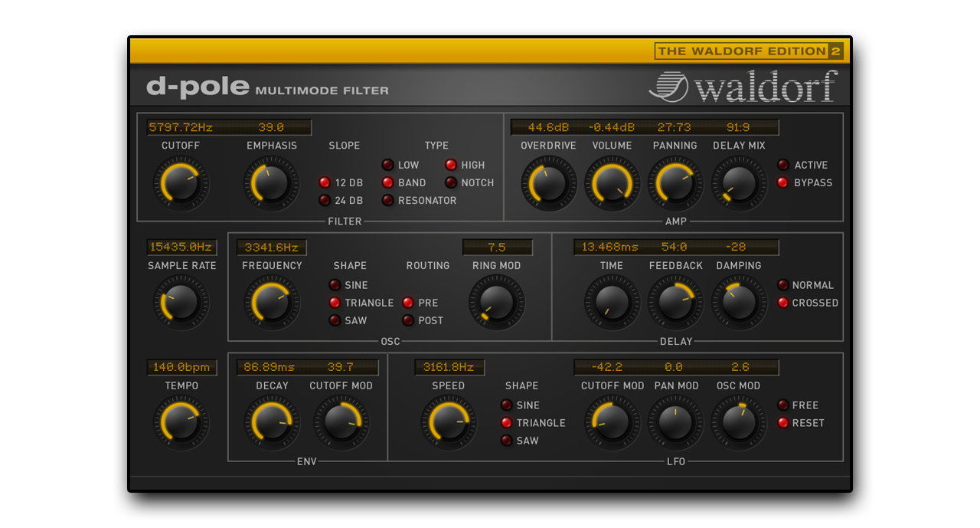Click the 3161.8Hz LFO speed display
The image size is (980, 528).
click(449, 368)
